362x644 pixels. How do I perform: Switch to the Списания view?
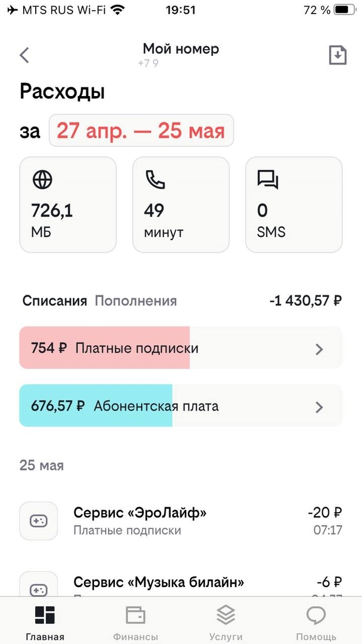click(x=54, y=301)
